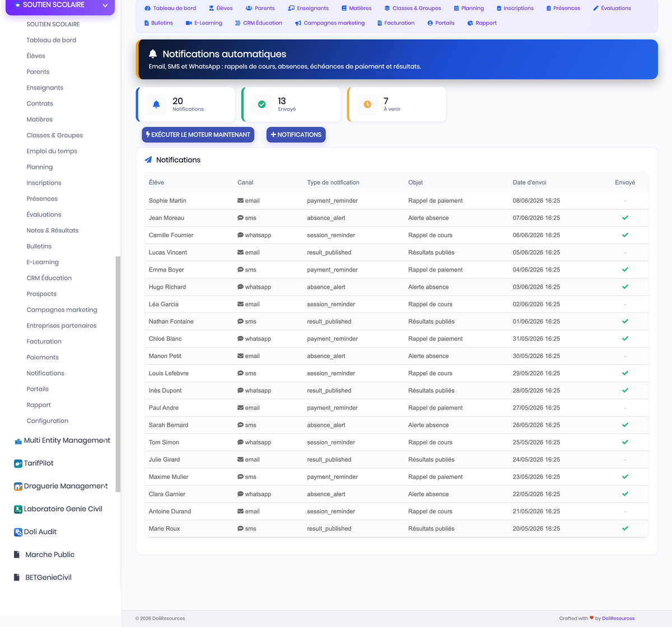Open the Facturation top tab
The image size is (672, 627).
(x=396, y=23)
